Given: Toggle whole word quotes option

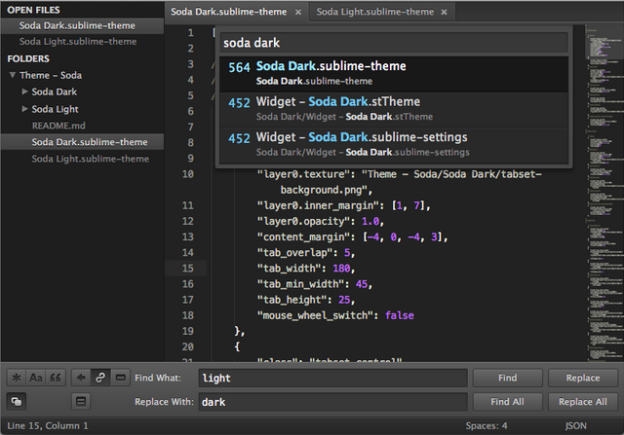Looking at the screenshot, I should (x=55, y=377).
